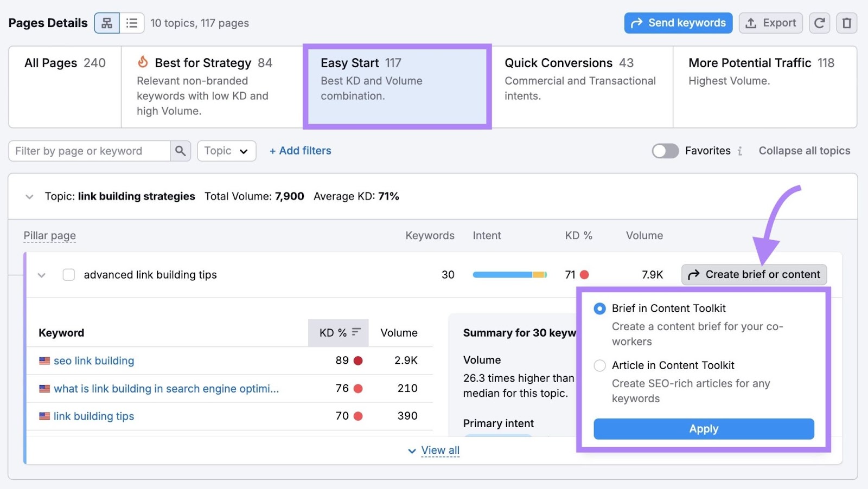Screen dimensions: 868x489
Task: Click the trash icon in the top right
Action: pos(846,23)
